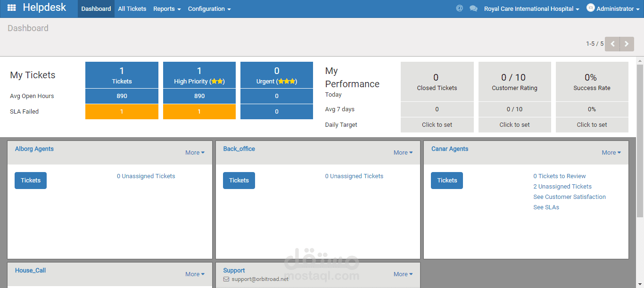
Task: Click the 0 Closed Tickets tile
Action: tap(437, 82)
